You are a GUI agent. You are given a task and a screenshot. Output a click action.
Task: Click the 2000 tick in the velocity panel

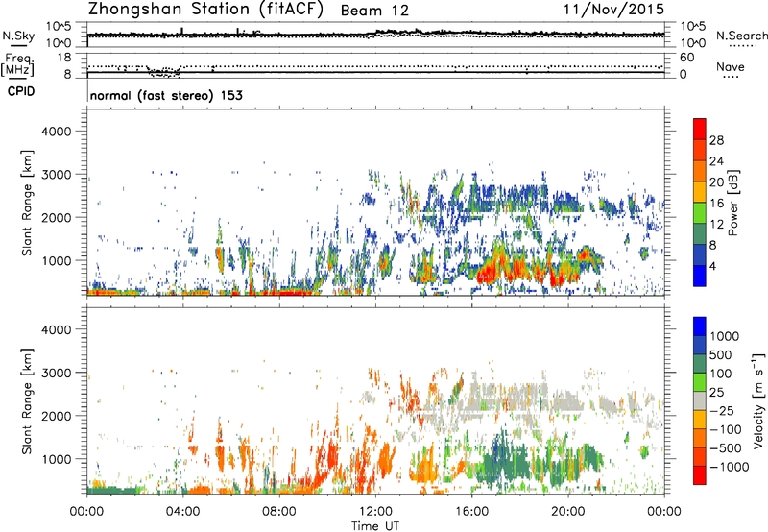click(x=57, y=416)
